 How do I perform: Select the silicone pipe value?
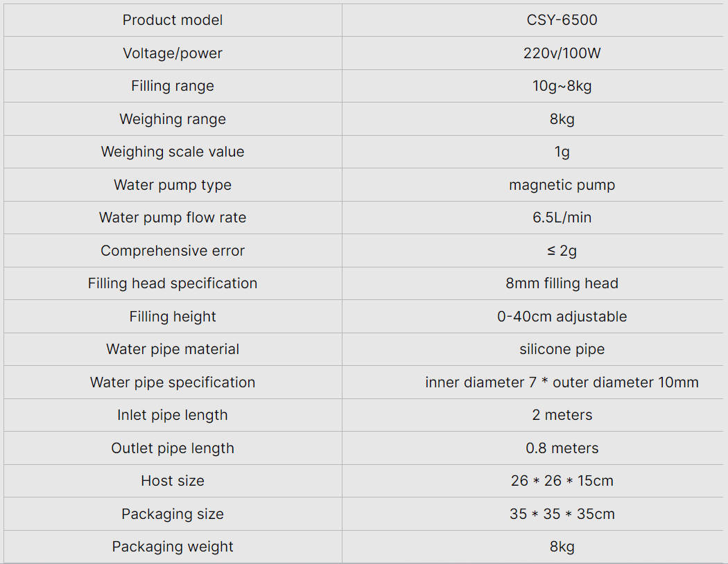(562, 349)
